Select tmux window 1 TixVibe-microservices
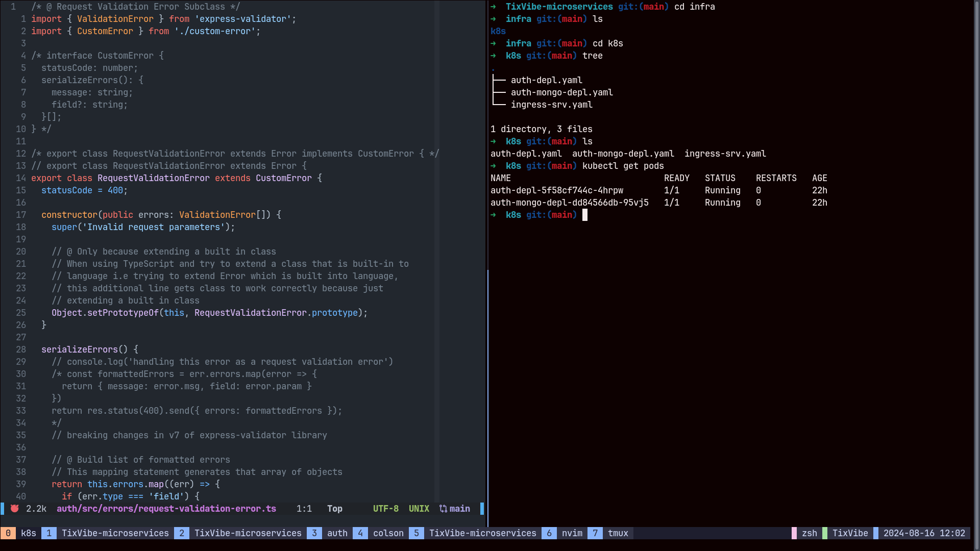Image resolution: width=980 pixels, height=551 pixels. (x=108, y=533)
